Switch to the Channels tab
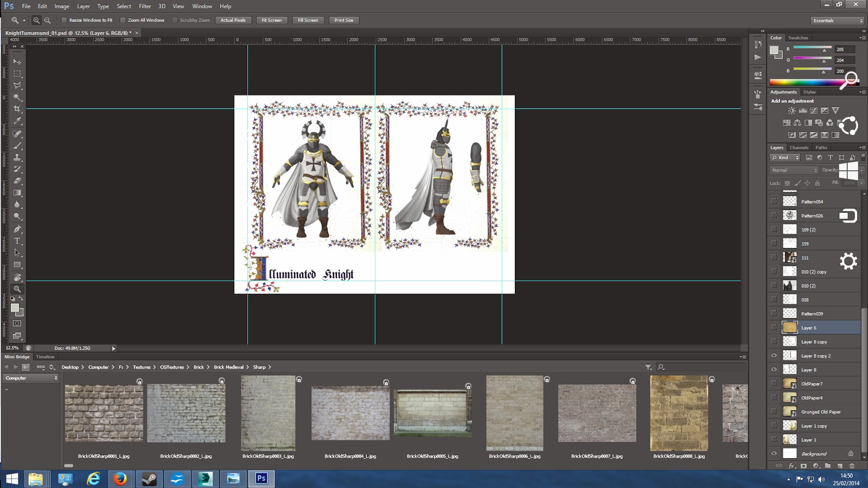Image resolution: width=868 pixels, height=488 pixels. point(799,148)
